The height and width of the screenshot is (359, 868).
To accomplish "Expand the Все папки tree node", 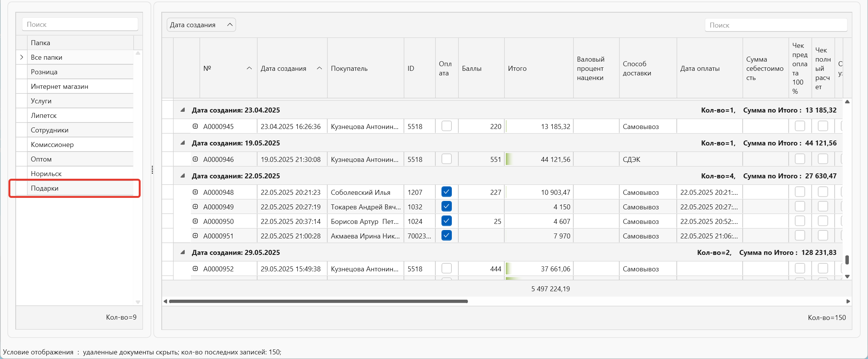I will pyautogui.click(x=22, y=57).
